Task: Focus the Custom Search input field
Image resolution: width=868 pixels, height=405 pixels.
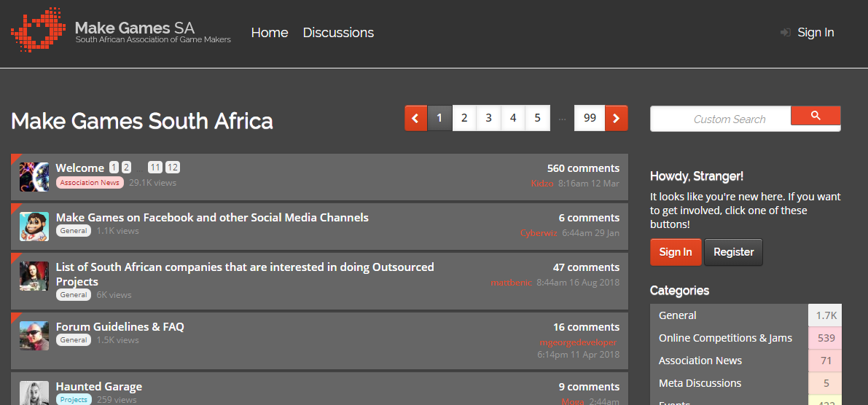Action: tap(721, 119)
